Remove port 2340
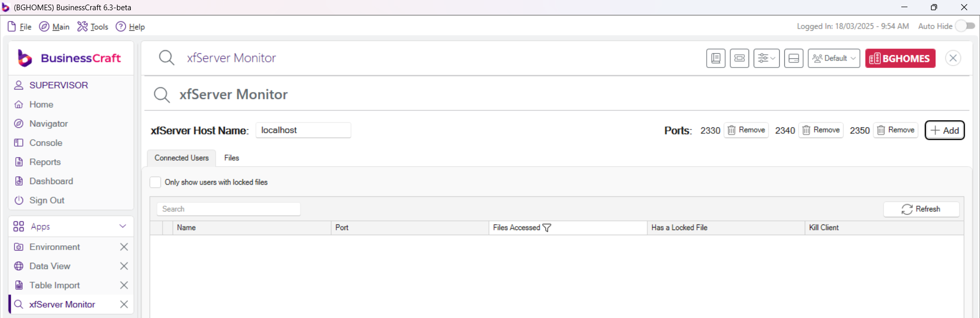Image resolution: width=980 pixels, height=318 pixels. [821, 130]
